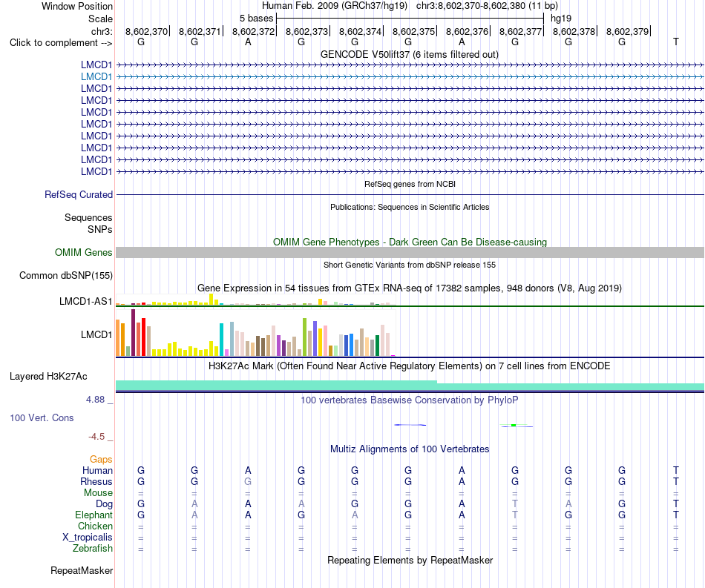The width and height of the screenshot is (705, 588).
Task: Click the Common dbSNP(155) track label
Action: click(x=65, y=275)
